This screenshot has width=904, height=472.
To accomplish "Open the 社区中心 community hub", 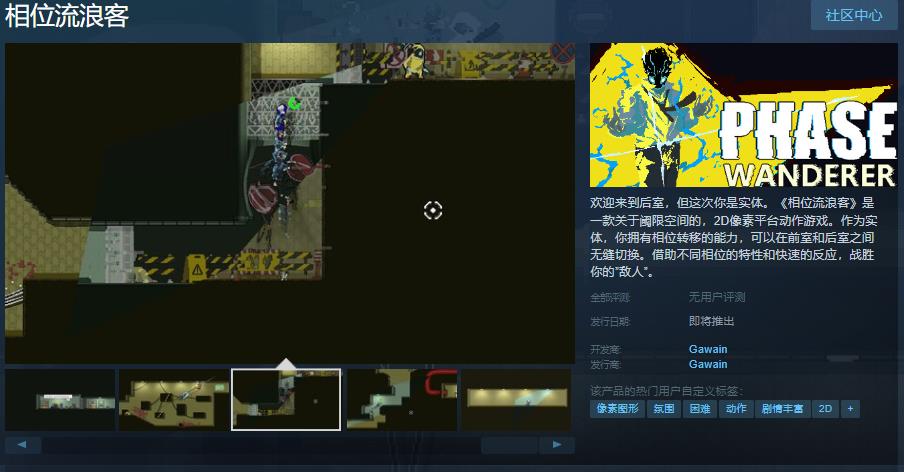I will coord(853,15).
